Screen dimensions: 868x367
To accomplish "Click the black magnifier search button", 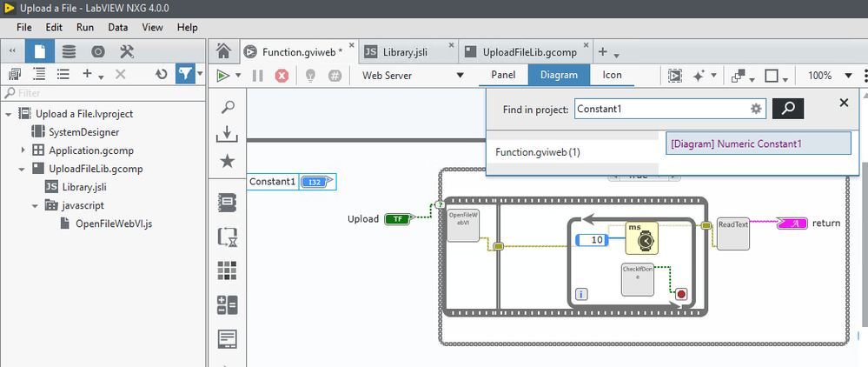I will [788, 110].
